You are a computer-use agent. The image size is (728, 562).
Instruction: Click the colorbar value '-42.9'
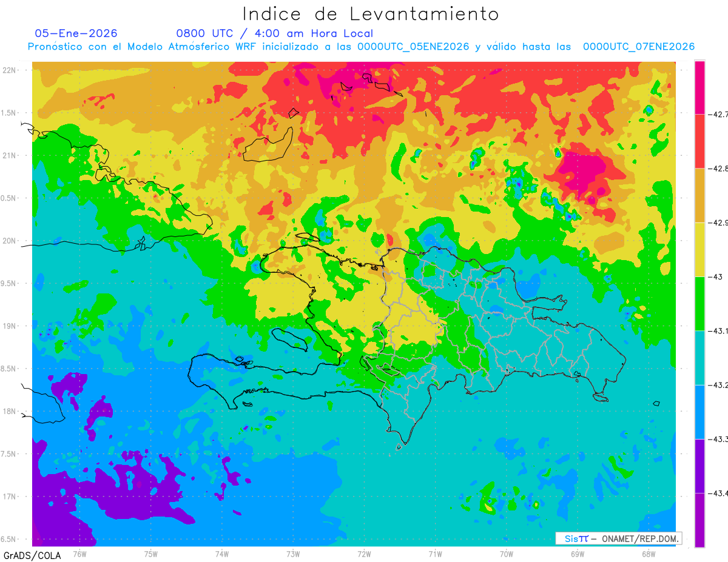[718, 222]
